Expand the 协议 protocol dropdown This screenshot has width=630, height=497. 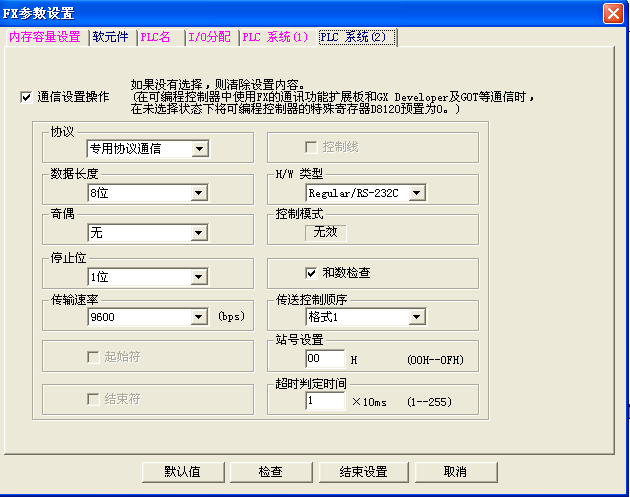200,149
